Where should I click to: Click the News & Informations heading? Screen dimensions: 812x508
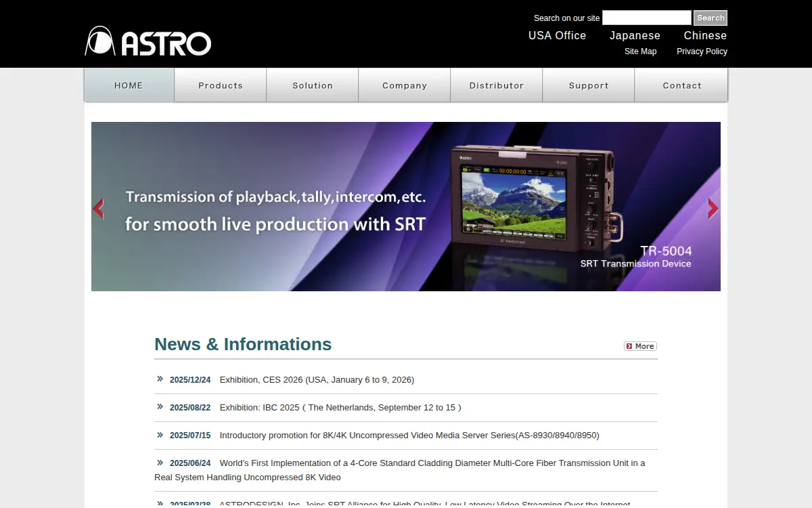[x=243, y=344]
